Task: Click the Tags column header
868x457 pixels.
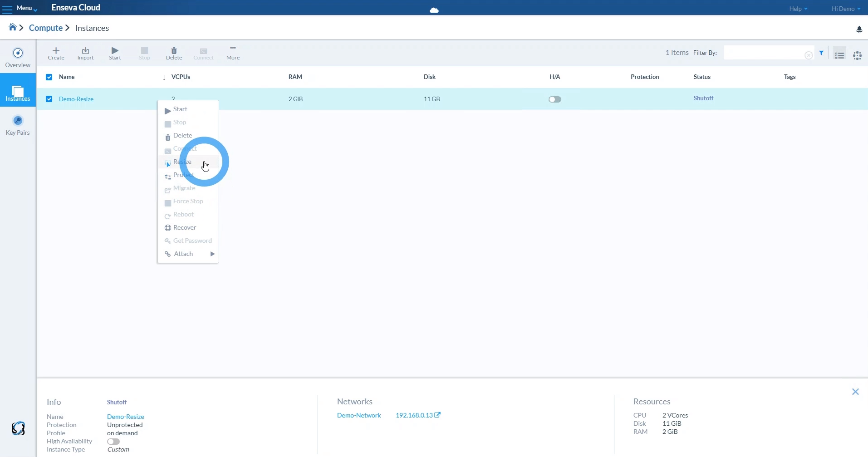Action: (x=790, y=77)
